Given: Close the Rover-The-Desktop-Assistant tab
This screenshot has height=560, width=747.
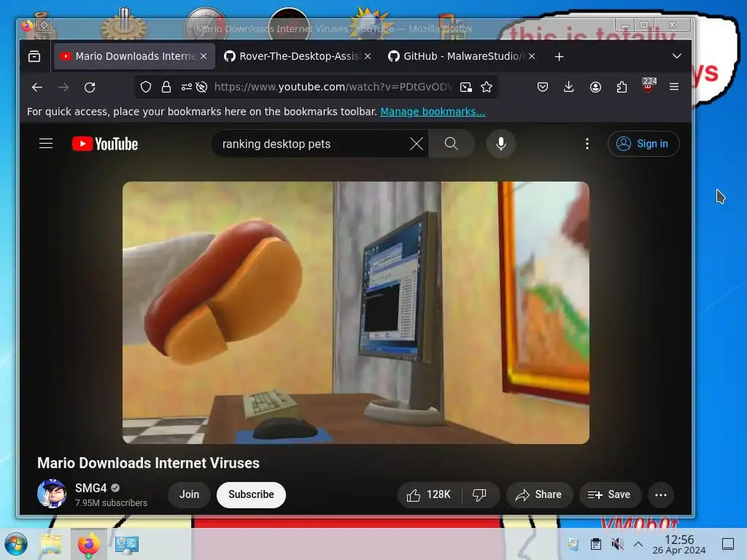Looking at the screenshot, I should pyautogui.click(x=368, y=56).
